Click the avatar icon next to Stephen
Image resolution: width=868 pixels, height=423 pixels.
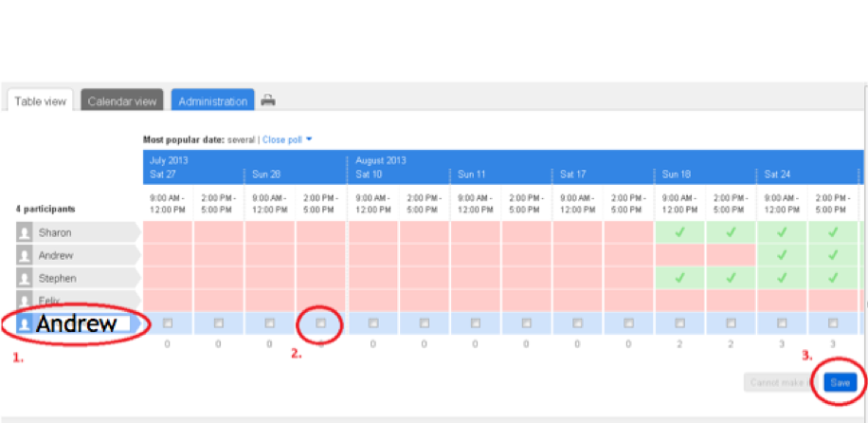tap(25, 278)
